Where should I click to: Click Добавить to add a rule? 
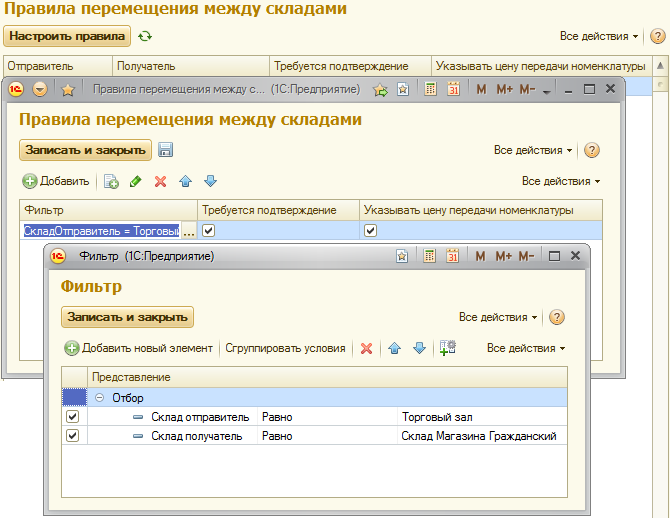point(56,181)
